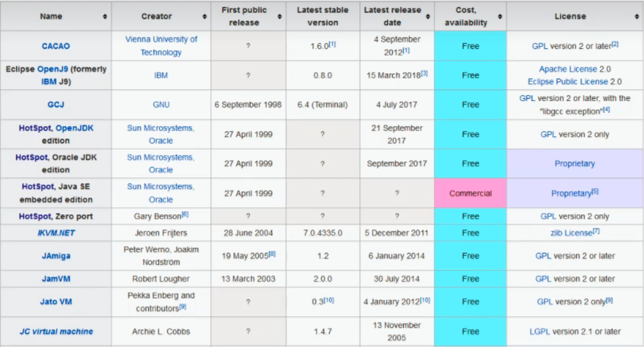Click the Name column header
Screen dimensions: 644x347
[56, 16]
